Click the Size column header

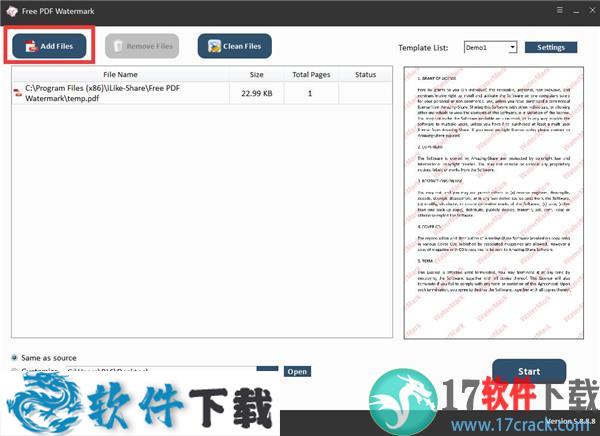(x=257, y=74)
